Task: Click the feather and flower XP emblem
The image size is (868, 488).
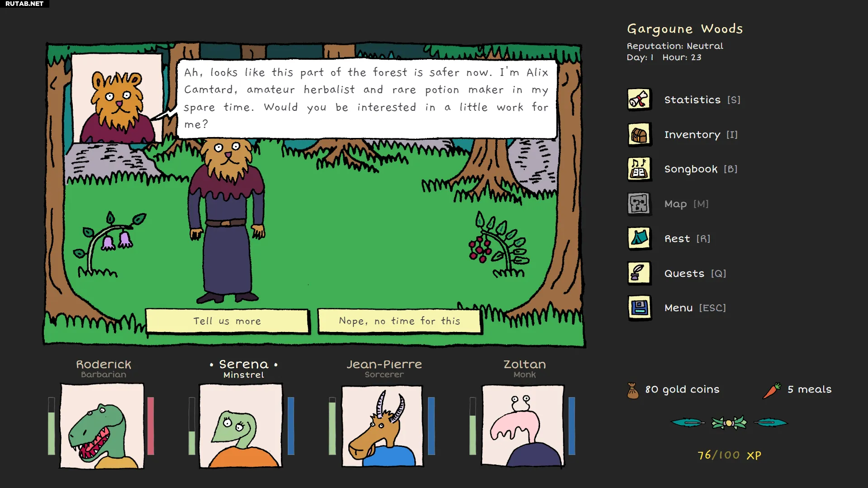Action: (x=729, y=423)
